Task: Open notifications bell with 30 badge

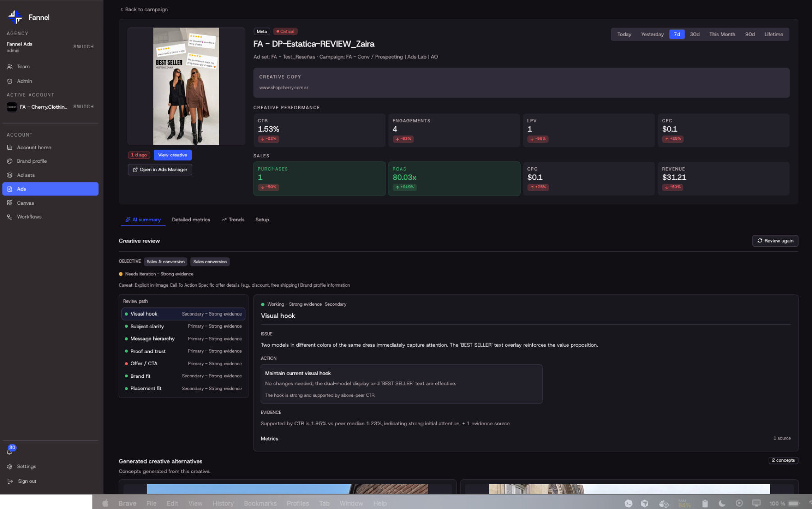Action: pos(10,450)
